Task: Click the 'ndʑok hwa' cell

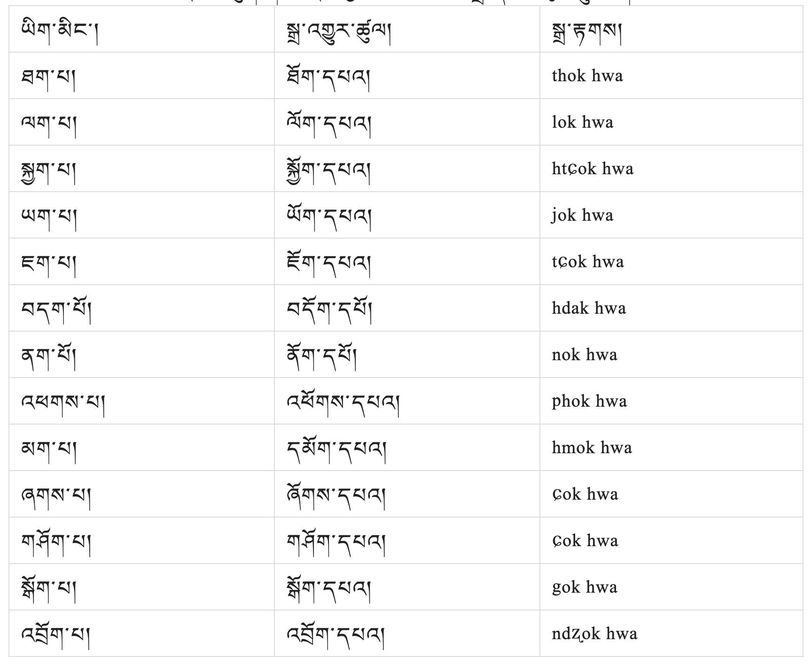Action: [671, 634]
